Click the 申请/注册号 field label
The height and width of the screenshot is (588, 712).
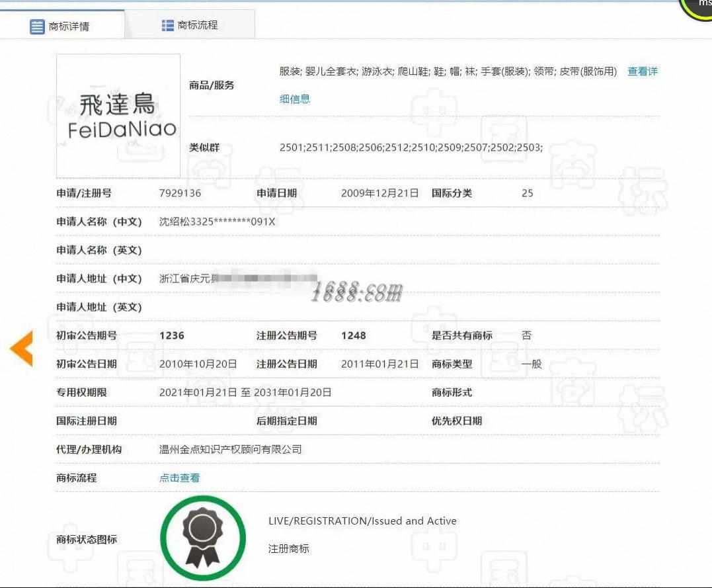[84, 193]
